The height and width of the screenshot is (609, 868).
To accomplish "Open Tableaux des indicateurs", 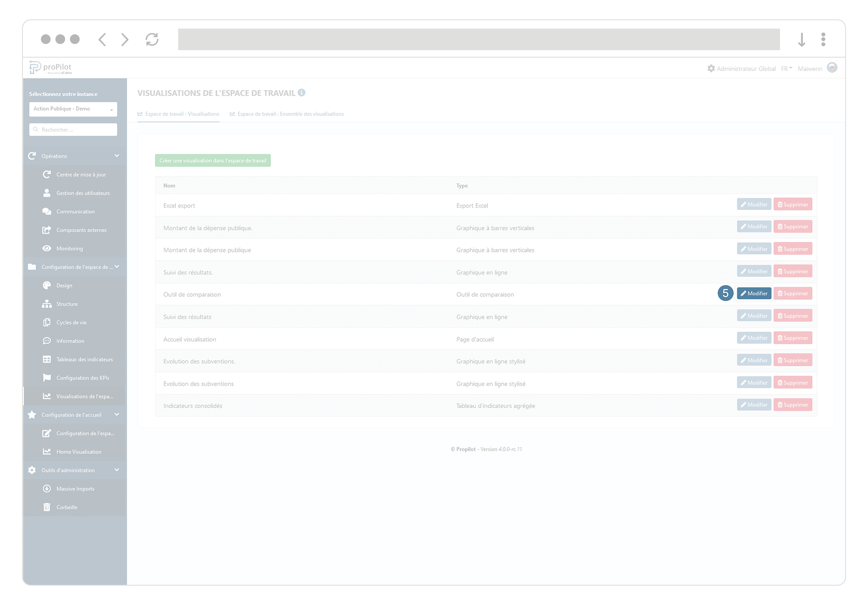I will coord(84,359).
